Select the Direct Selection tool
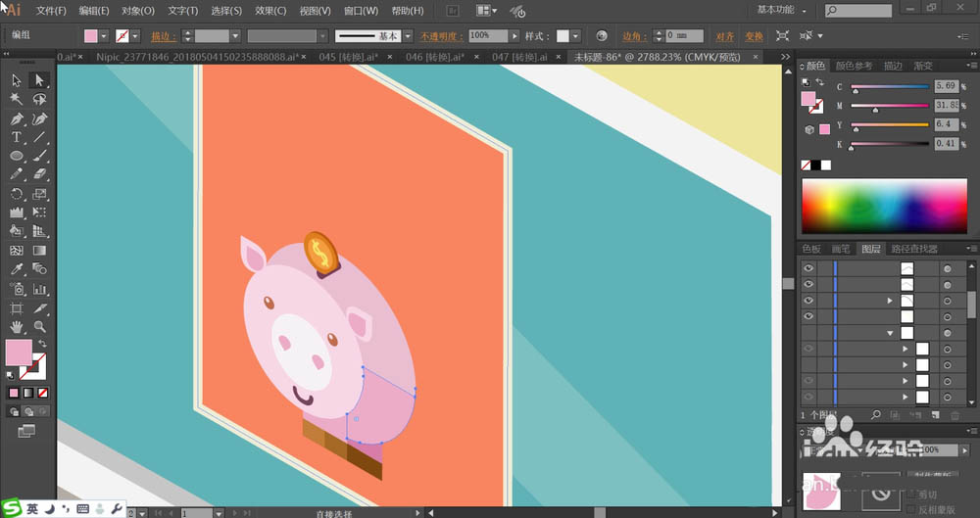This screenshot has width=980, height=518. coord(39,80)
